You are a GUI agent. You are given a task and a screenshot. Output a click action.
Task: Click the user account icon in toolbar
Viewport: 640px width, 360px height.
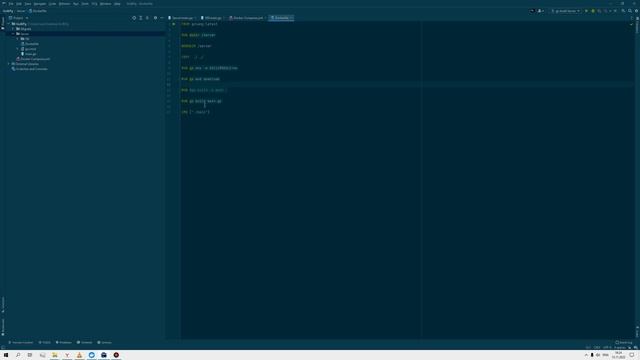[540, 11]
